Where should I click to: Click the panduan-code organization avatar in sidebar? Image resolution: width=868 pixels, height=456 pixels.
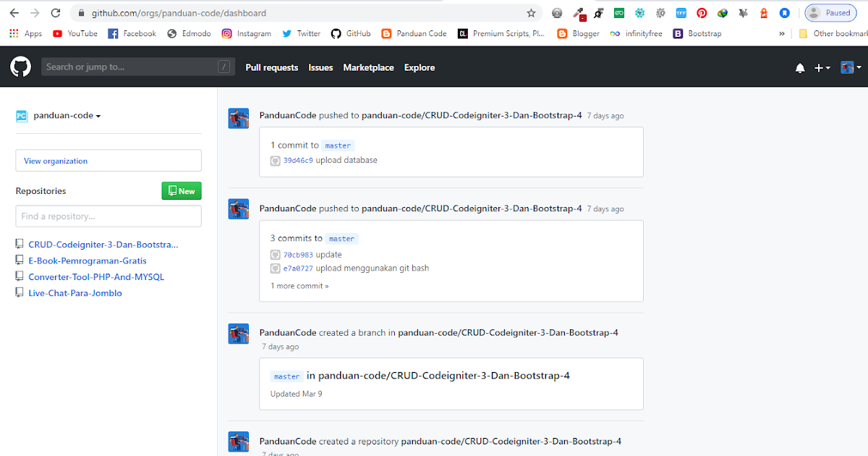pyautogui.click(x=21, y=115)
